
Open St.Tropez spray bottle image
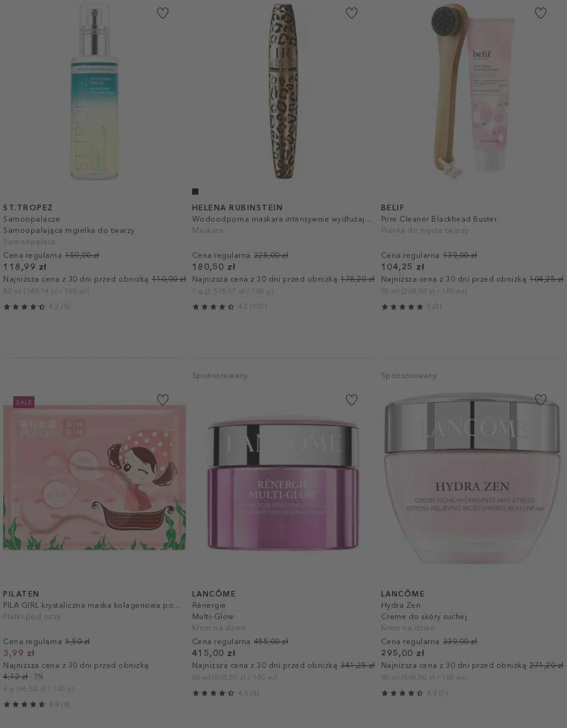click(x=94, y=92)
